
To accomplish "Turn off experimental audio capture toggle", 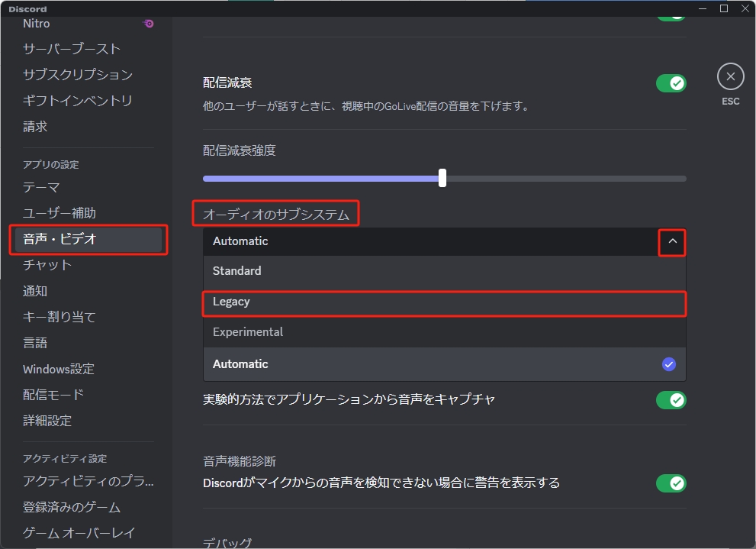I will tap(671, 399).
